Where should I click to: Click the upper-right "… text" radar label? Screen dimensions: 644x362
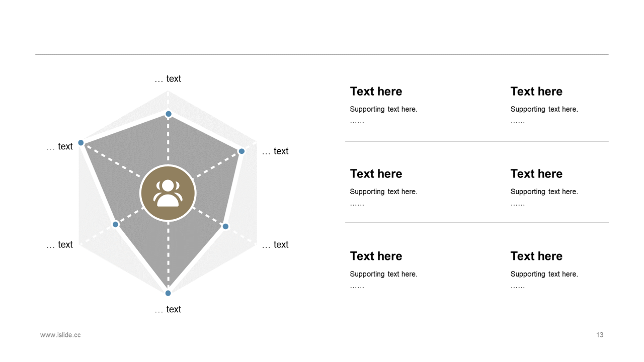(275, 151)
